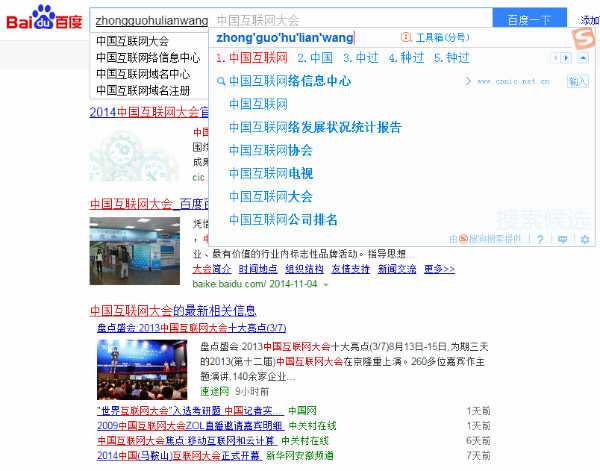The image size is (600, 471).
Task: Pick Baidu suggestion 中国互联网大会
Action: coord(132,41)
